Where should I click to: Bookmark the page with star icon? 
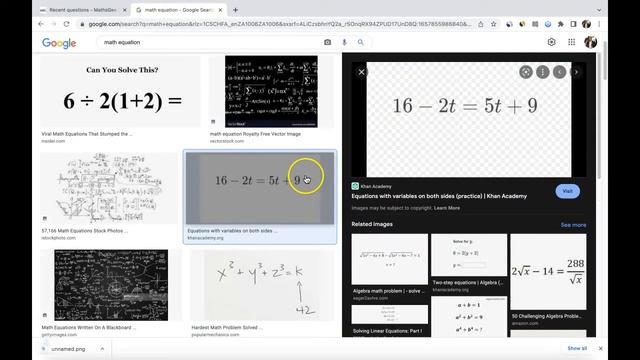493,24
